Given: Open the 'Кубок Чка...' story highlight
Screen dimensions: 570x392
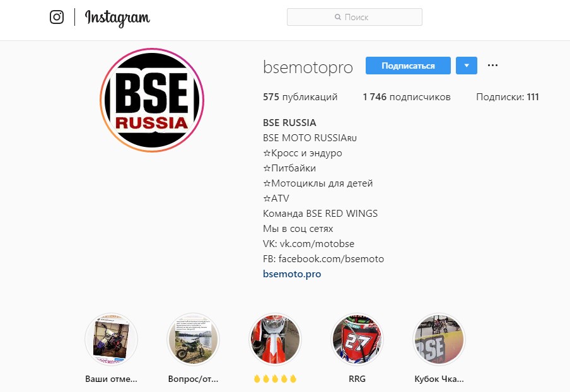Looking at the screenshot, I should coord(439,339).
